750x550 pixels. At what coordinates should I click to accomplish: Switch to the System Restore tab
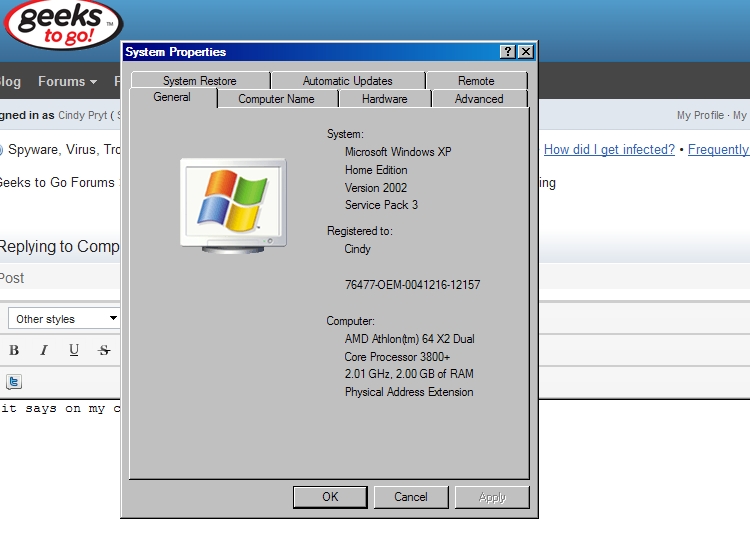(199, 80)
